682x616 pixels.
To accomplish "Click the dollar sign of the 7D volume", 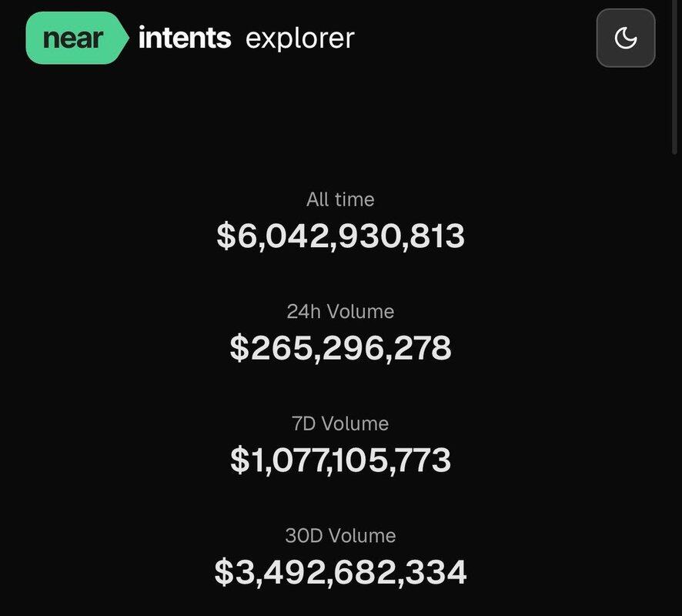I will [239, 460].
